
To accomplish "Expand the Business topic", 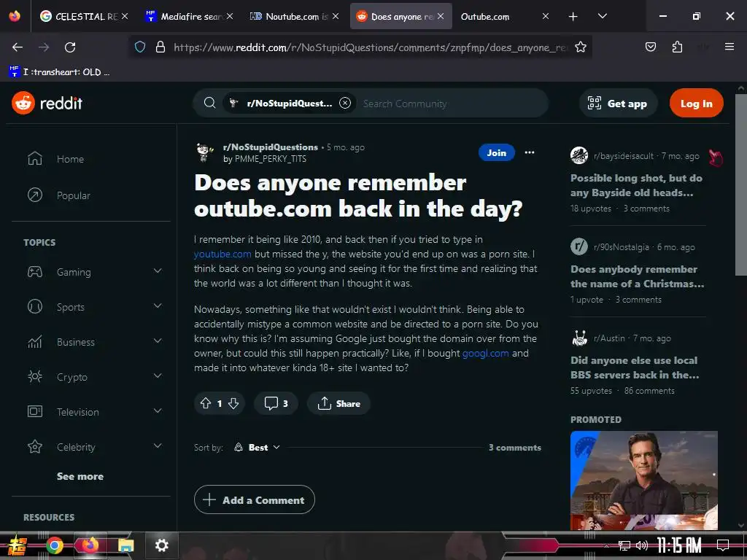I will point(158,341).
